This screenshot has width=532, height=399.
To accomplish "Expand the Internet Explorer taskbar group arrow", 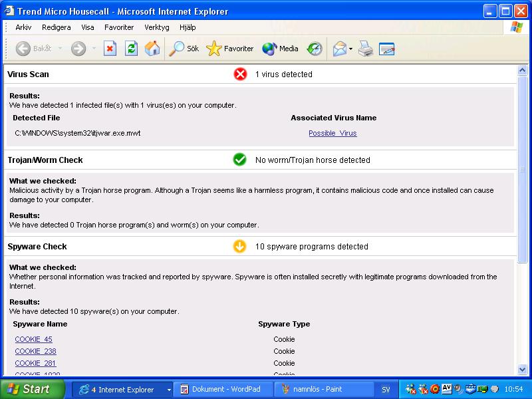I will (x=169, y=390).
